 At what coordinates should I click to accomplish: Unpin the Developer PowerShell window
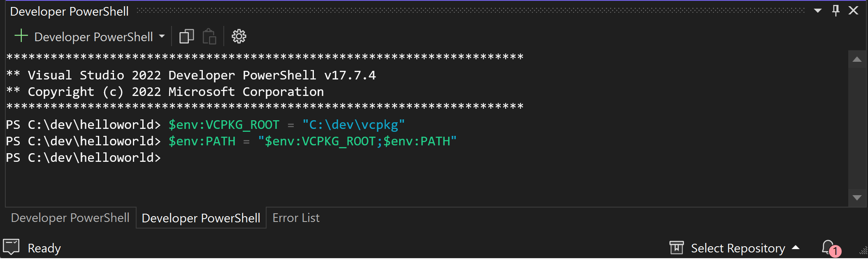(x=836, y=10)
